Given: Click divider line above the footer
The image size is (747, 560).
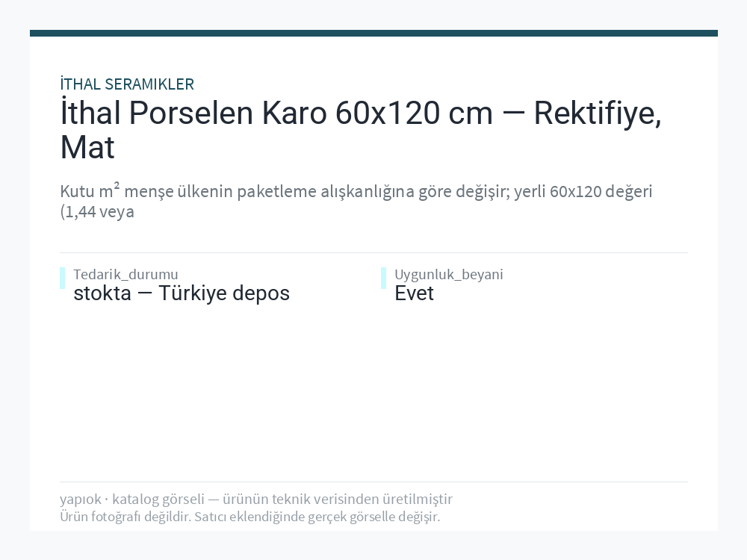Looking at the screenshot, I should click(373, 482).
